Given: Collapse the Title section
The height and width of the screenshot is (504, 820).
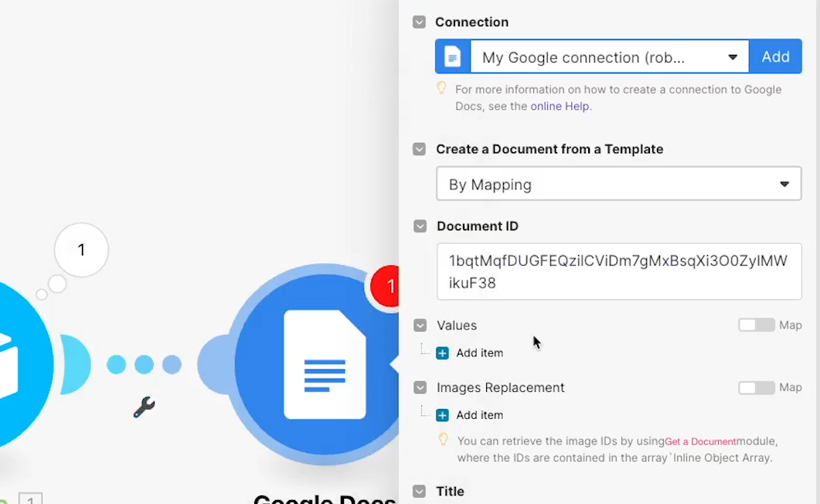Looking at the screenshot, I should (x=419, y=492).
